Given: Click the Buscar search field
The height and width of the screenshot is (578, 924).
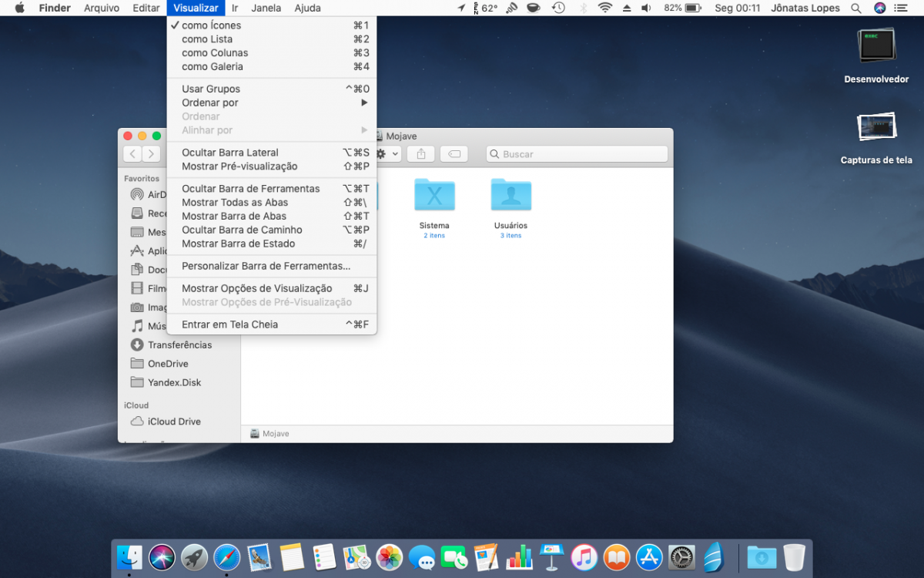Looking at the screenshot, I should tap(577, 154).
